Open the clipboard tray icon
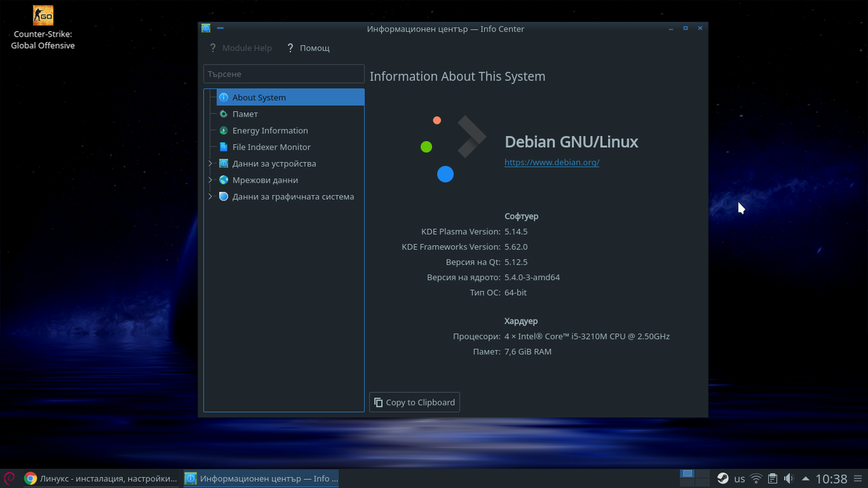 pos(772,479)
